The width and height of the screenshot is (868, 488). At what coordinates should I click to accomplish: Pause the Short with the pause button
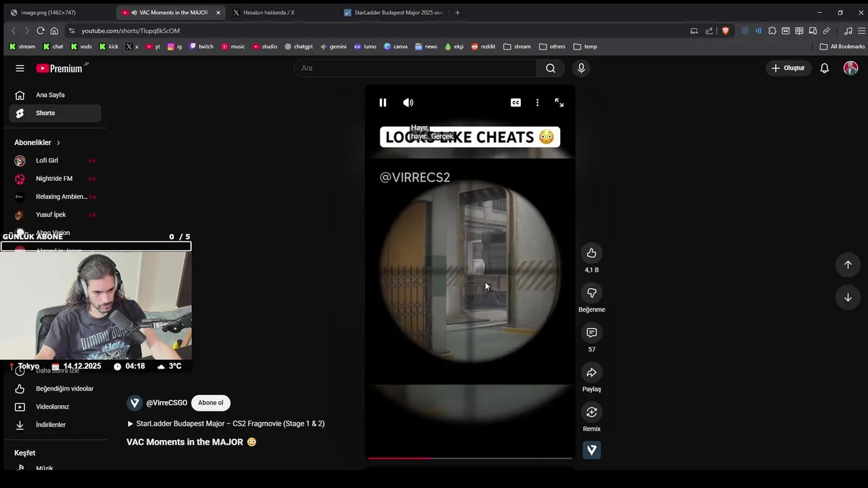382,102
